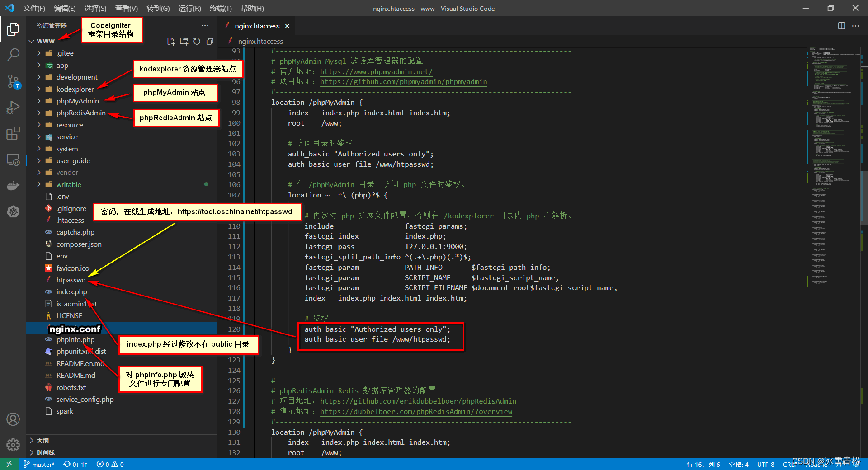The height and width of the screenshot is (470, 868).
Task: Expand the kodexplorer folder
Action: tap(39, 89)
